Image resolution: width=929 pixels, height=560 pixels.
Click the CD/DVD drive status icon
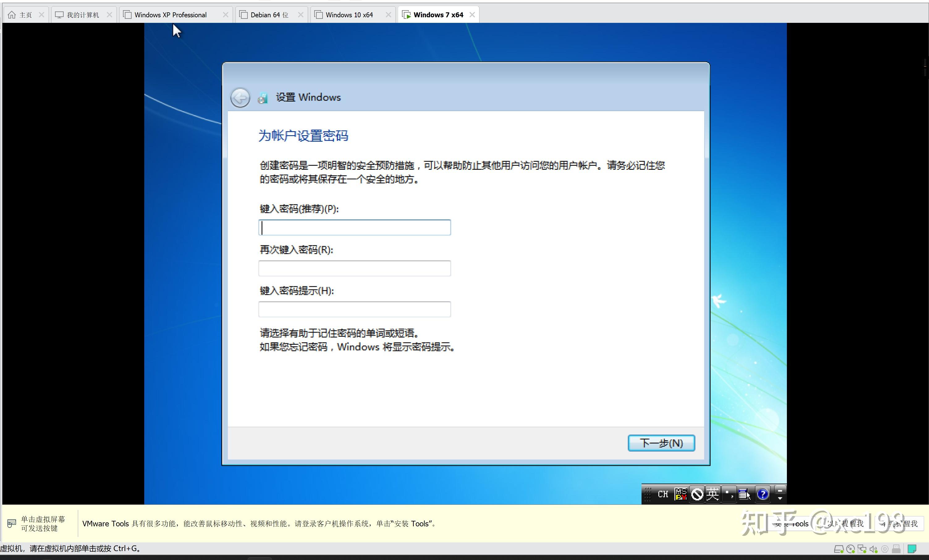pyautogui.click(x=851, y=549)
